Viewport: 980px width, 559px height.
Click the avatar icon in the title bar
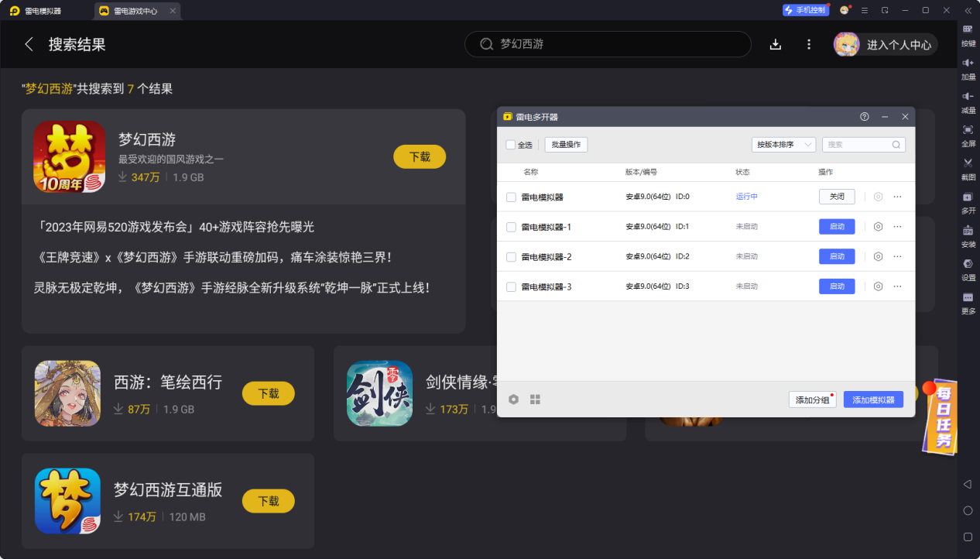[x=845, y=10]
